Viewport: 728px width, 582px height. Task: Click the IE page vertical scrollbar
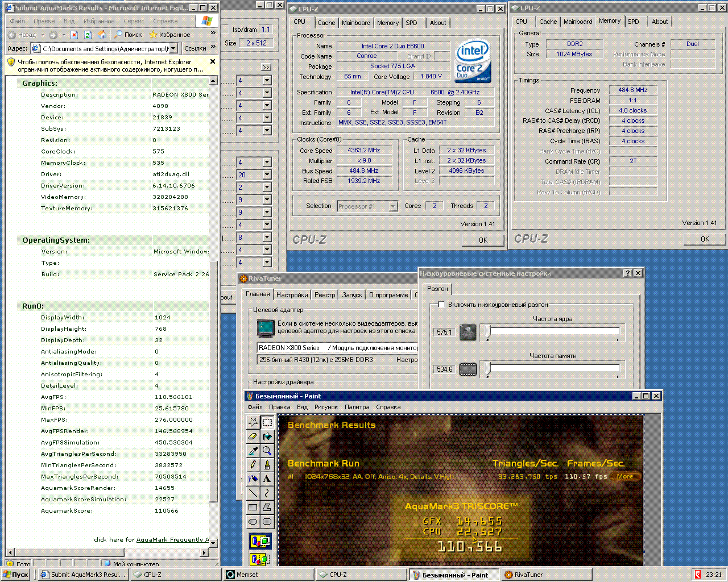click(x=213, y=311)
